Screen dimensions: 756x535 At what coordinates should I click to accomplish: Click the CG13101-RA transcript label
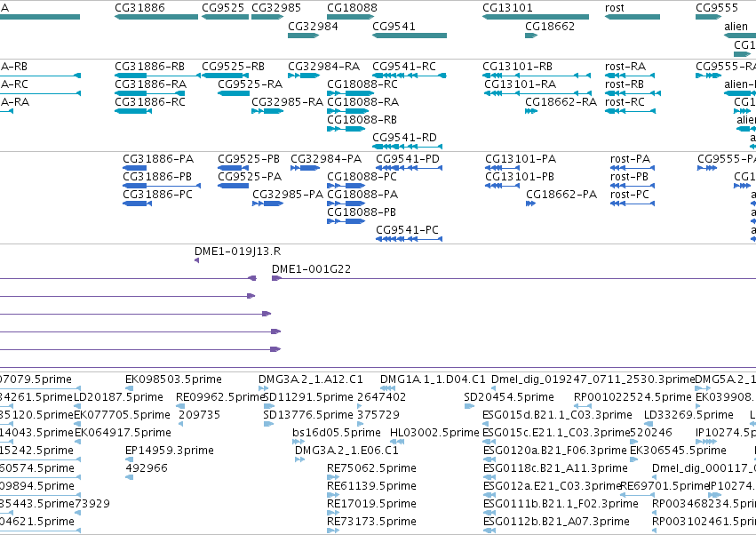[521, 84]
